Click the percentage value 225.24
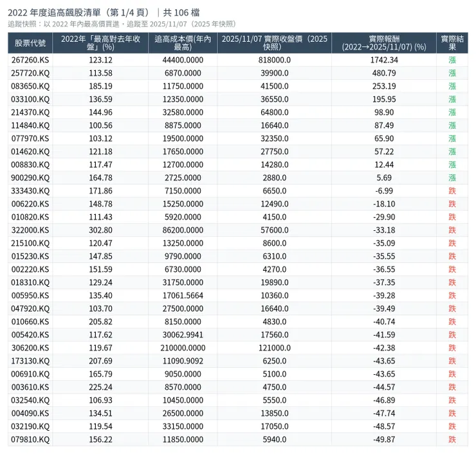The width and height of the screenshot is (476, 454). [x=100, y=387]
